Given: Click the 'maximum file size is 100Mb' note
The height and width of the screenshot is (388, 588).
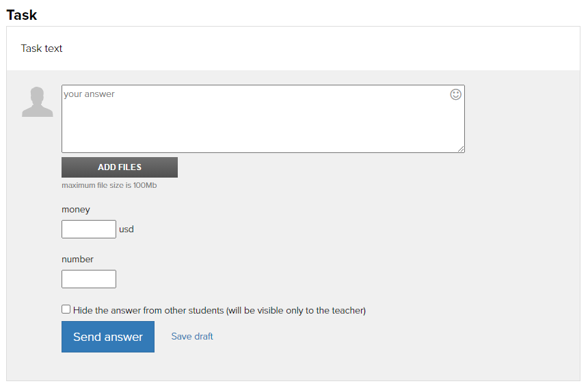Looking at the screenshot, I should tap(109, 185).
